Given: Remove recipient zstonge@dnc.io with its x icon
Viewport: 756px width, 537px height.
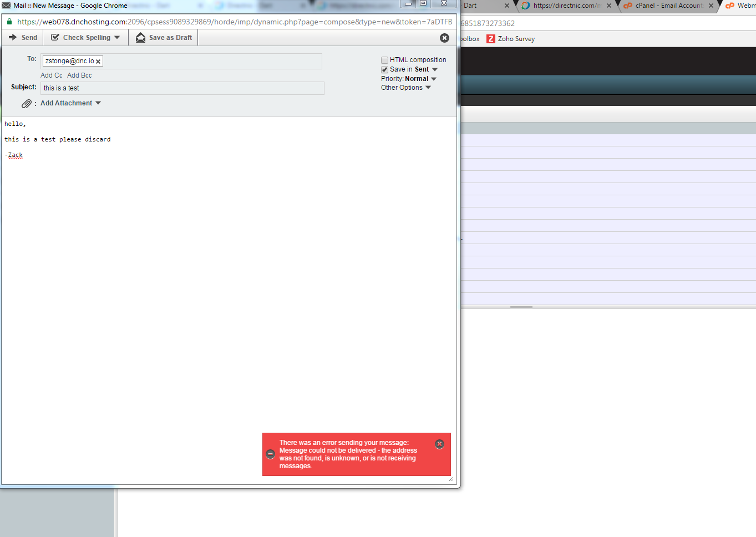Looking at the screenshot, I should click(x=98, y=62).
